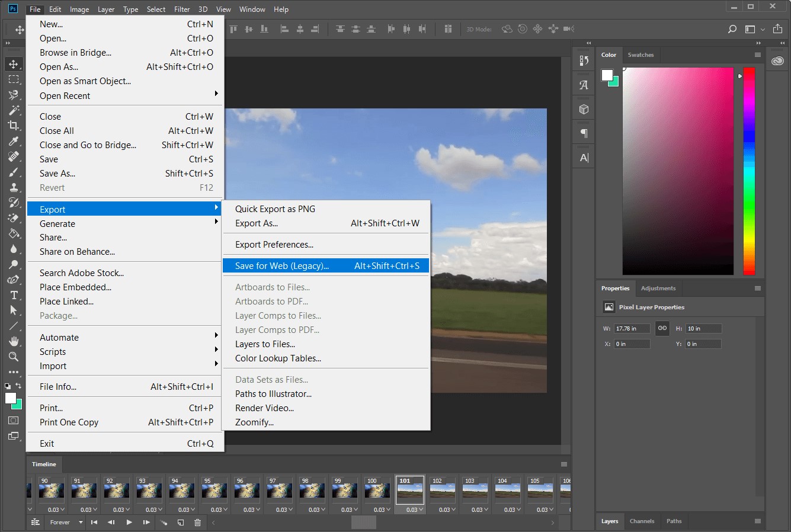The image size is (791, 532).
Task: Select the Zoom tool in the toolbar
Action: pos(13,357)
